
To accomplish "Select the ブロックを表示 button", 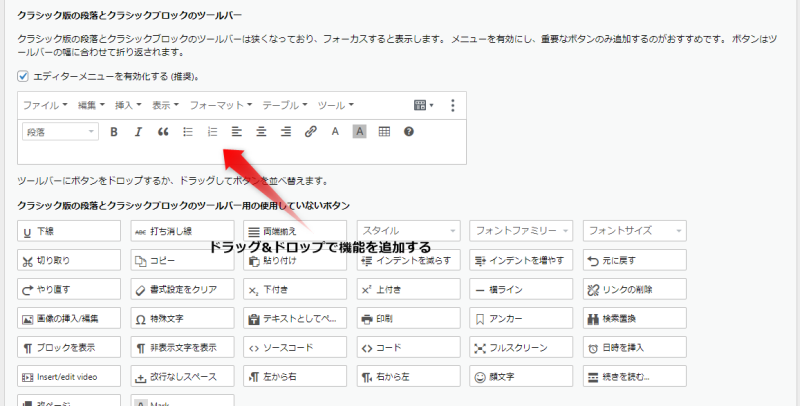I will pyautogui.click(x=69, y=347).
